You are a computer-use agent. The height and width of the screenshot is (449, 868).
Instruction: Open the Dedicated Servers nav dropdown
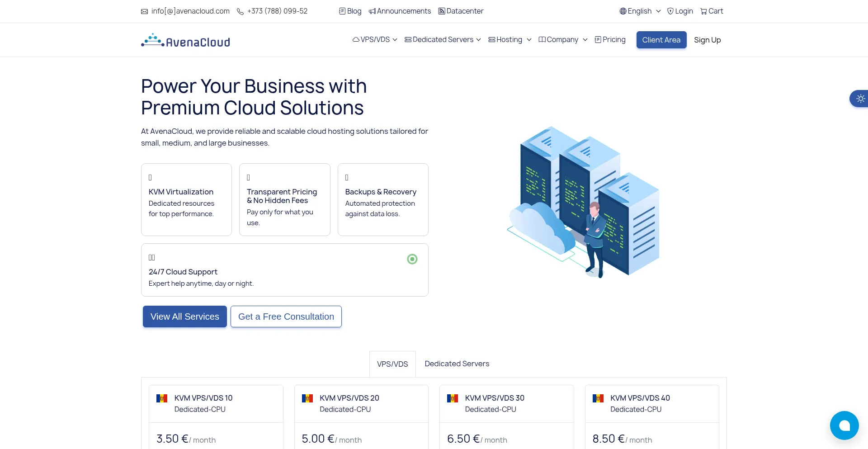click(x=443, y=40)
